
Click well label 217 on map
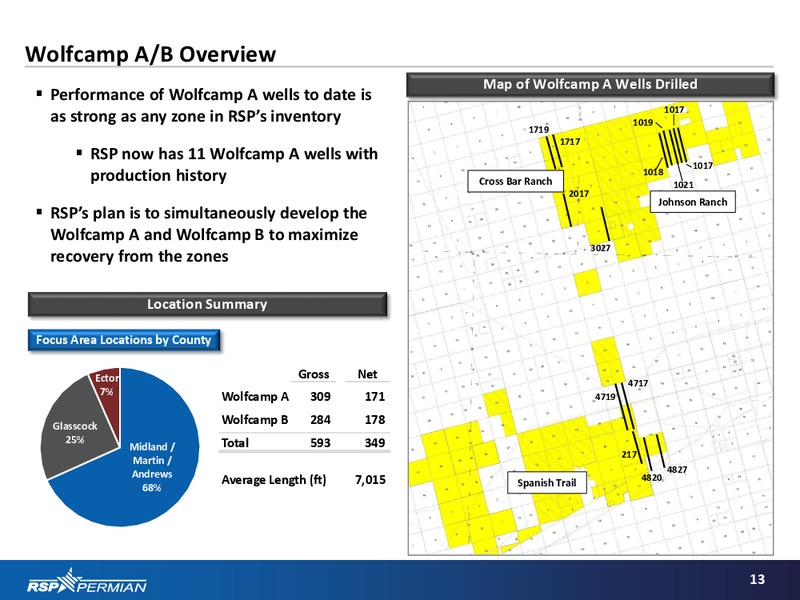tap(629, 454)
